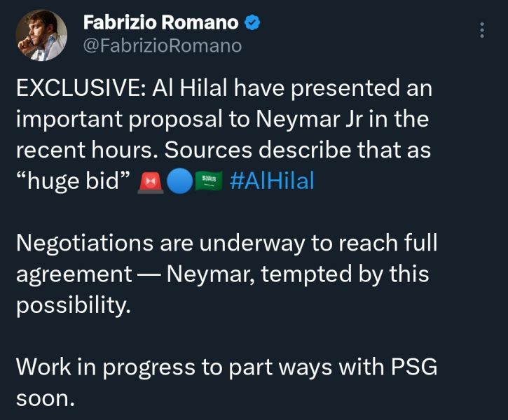Open the three-dot more options menu
508x420 pixels.
481,30
